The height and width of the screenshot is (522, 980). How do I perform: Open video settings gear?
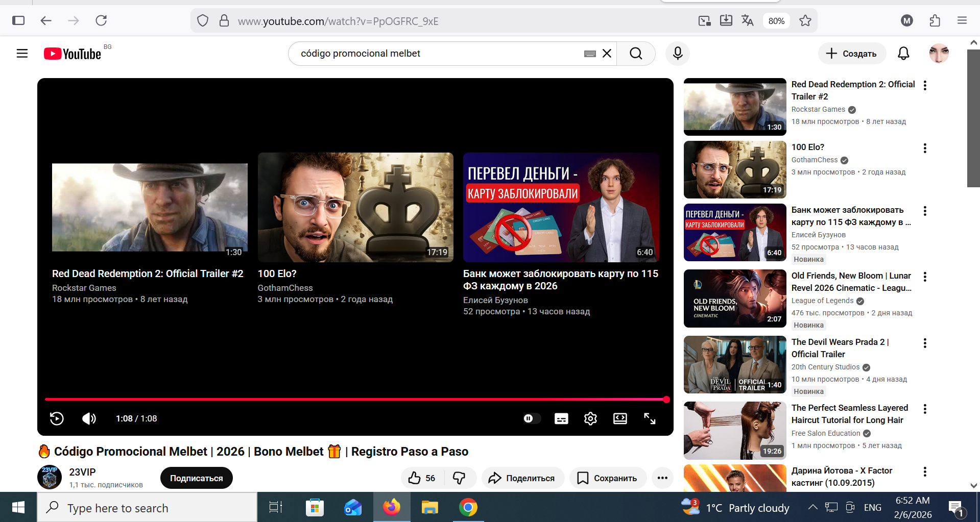click(590, 418)
